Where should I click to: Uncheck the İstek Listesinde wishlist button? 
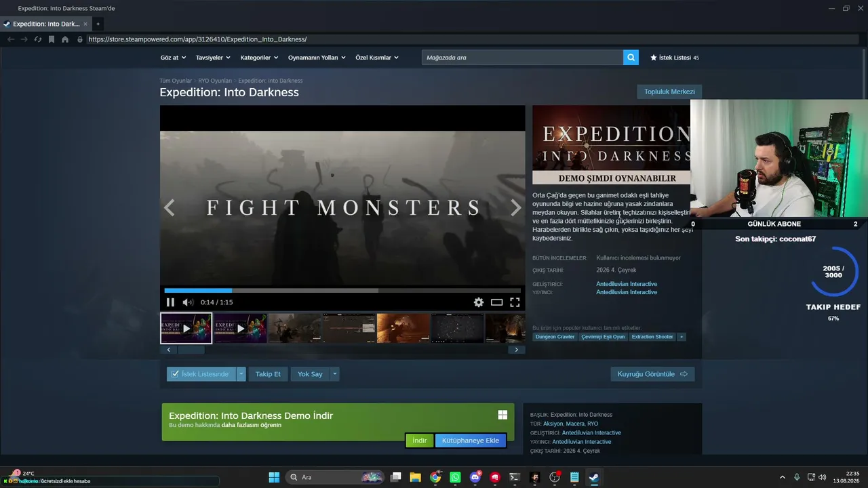click(x=201, y=374)
